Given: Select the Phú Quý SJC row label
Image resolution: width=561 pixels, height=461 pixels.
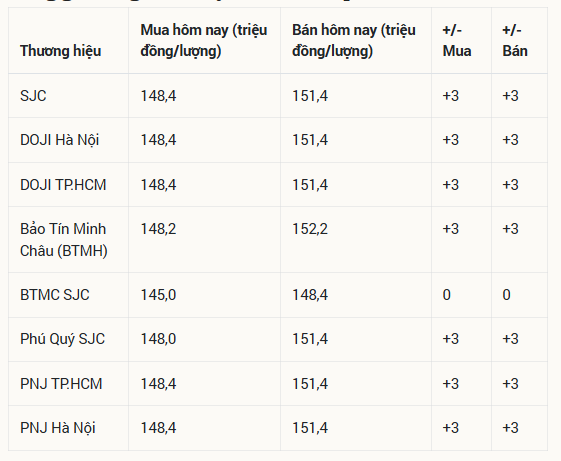Looking at the screenshot, I should [62, 339].
